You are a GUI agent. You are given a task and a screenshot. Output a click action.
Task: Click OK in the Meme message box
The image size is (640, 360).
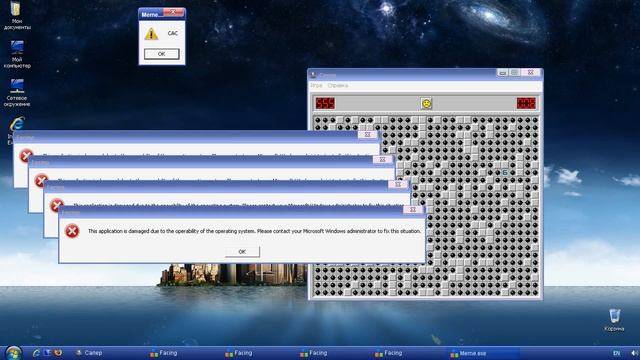tap(162, 54)
